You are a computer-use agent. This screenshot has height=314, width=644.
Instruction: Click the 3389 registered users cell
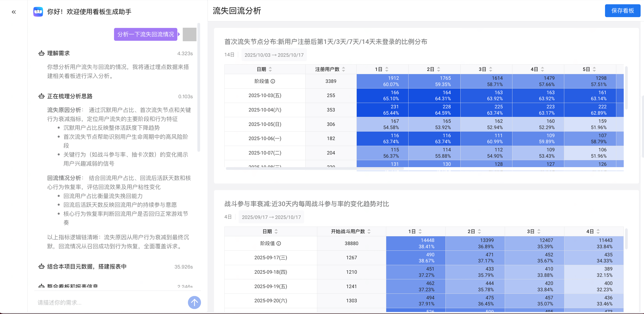click(x=331, y=81)
